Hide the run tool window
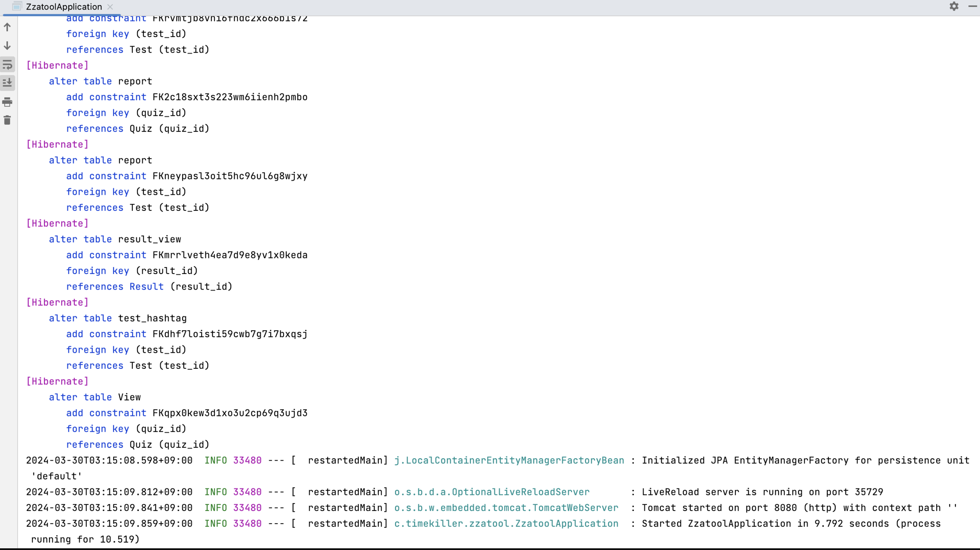Viewport: 980px width, 550px height. click(972, 6)
